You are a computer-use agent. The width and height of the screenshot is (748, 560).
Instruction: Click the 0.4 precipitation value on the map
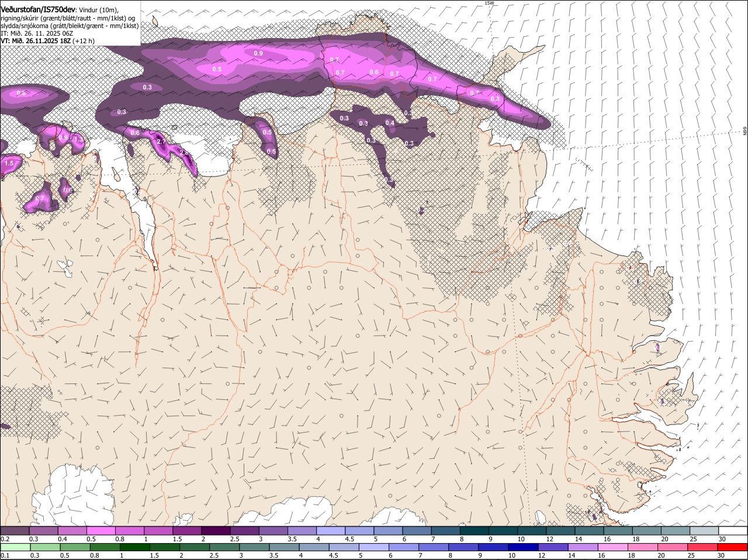click(390, 123)
